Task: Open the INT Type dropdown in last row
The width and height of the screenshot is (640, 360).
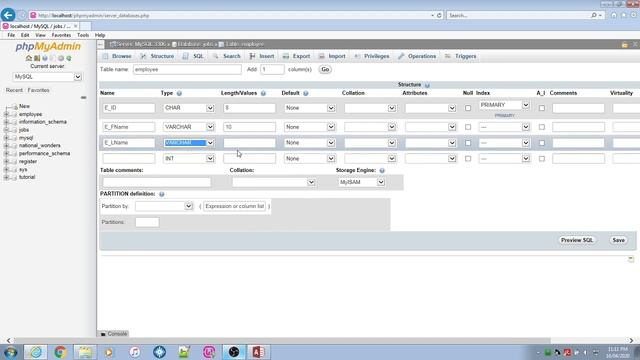Action: point(189,158)
